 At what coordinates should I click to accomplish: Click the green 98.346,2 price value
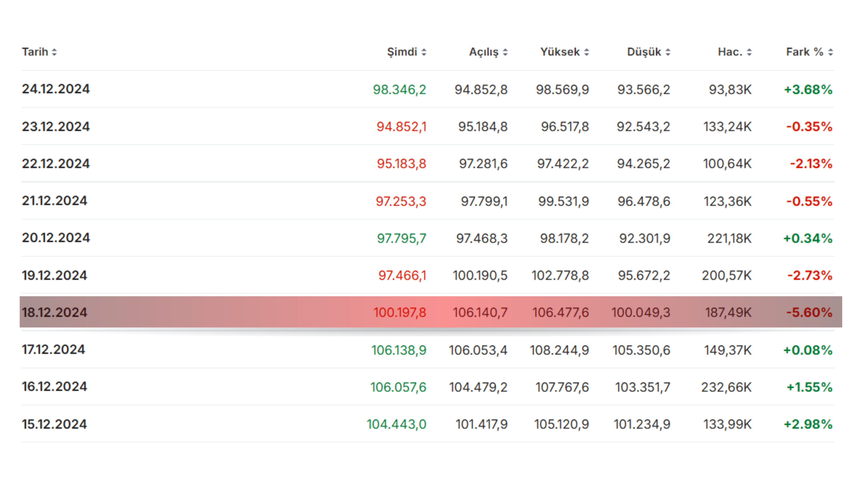click(x=399, y=90)
